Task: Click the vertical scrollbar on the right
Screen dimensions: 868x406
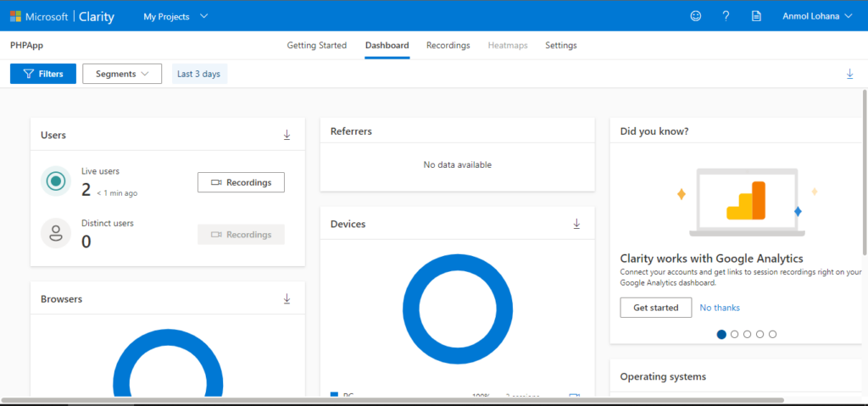Action: point(865,172)
